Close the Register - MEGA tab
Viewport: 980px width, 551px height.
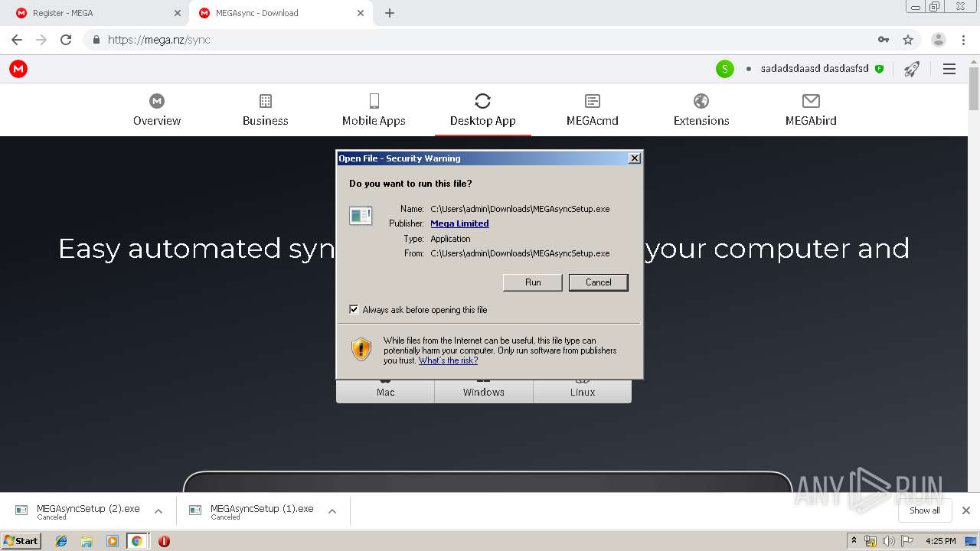point(177,13)
